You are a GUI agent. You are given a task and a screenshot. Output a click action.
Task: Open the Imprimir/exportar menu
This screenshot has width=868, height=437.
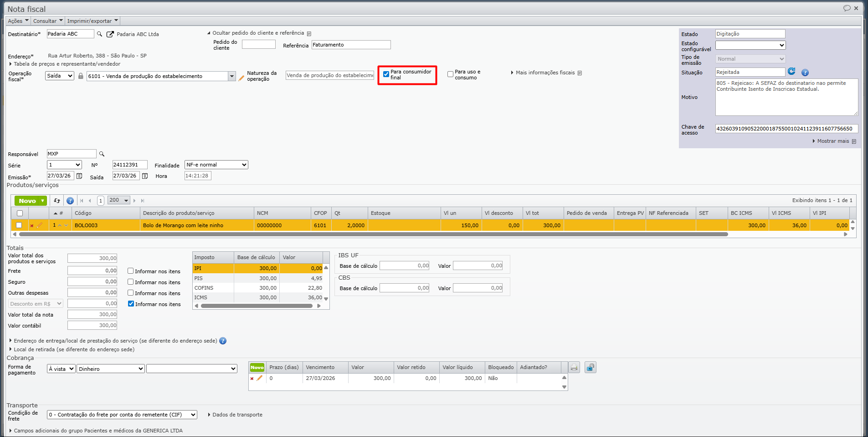click(x=92, y=21)
